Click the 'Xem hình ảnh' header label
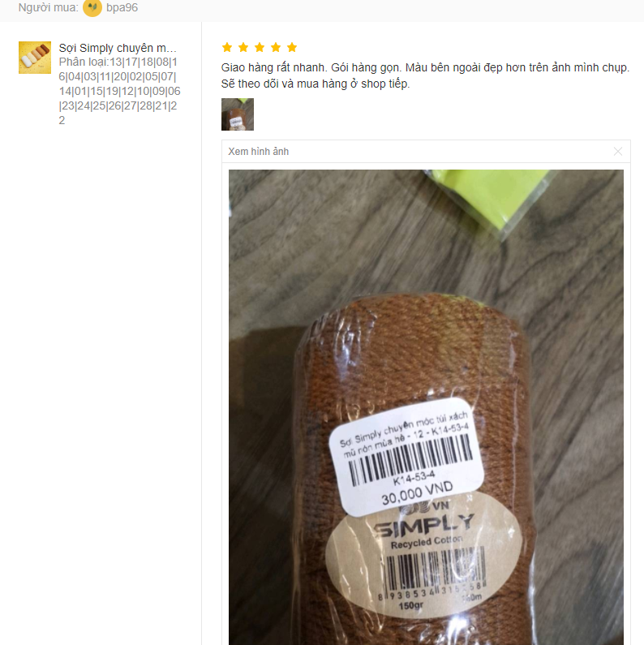This screenshot has height=645, width=644. [259, 152]
